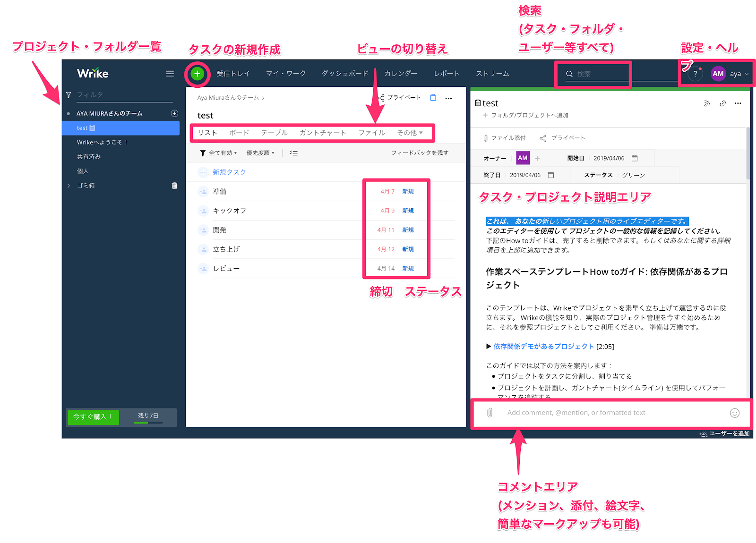Screen dimensions: 756x543
Task: Open the aya account dropdown arrow
Action: point(747,74)
